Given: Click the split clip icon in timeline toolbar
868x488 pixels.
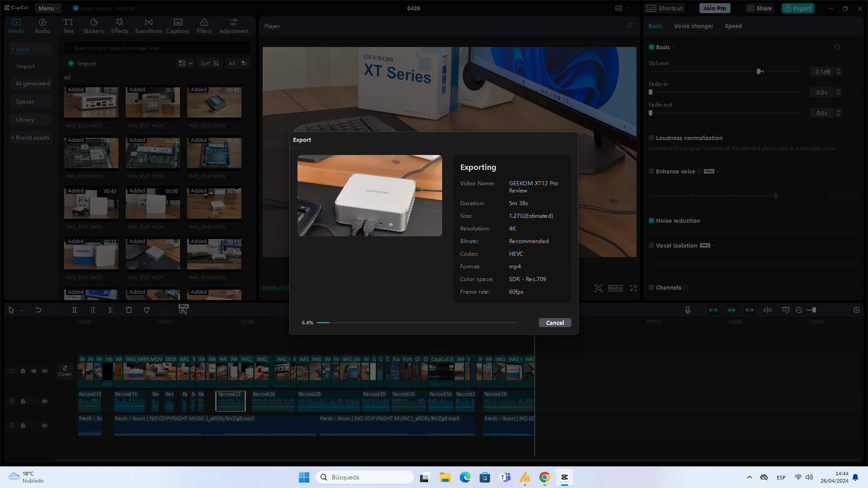Looking at the screenshot, I should point(75,310).
